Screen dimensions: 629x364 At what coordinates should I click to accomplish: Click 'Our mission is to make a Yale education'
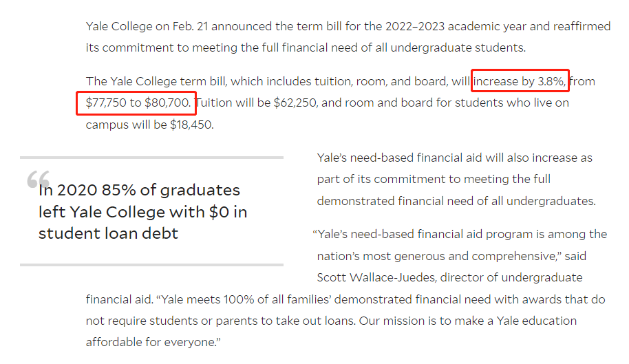tap(468, 321)
